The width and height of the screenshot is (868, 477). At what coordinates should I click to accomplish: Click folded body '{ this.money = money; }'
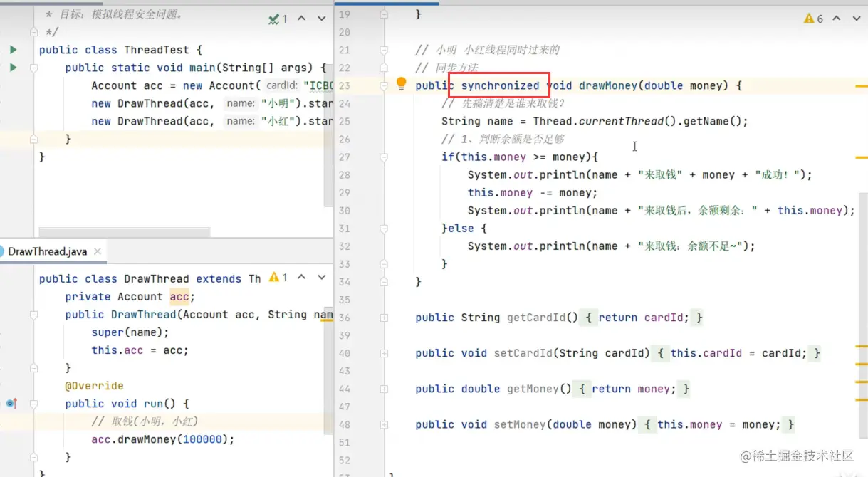pos(718,424)
